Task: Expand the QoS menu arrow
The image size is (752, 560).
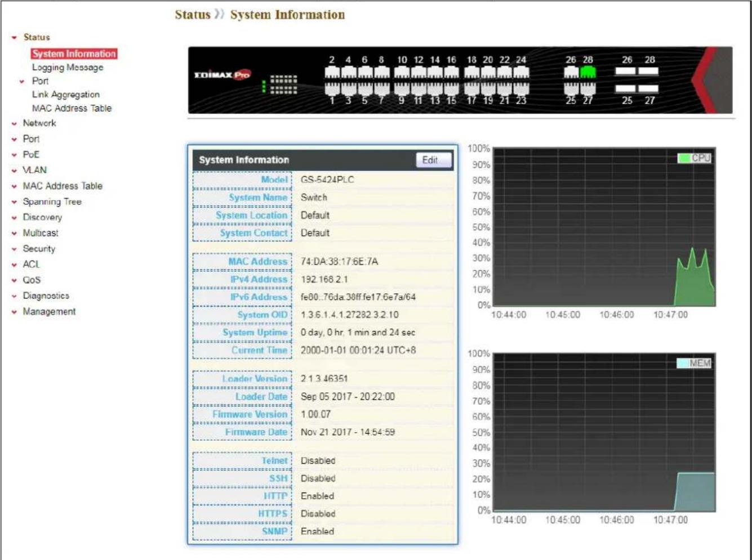Action: pyautogui.click(x=14, y=280)
